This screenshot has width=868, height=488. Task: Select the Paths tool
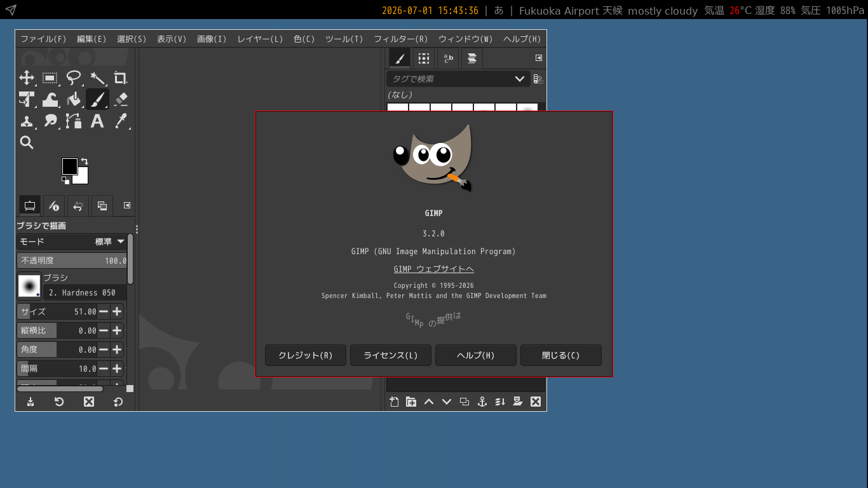(74, 121)
